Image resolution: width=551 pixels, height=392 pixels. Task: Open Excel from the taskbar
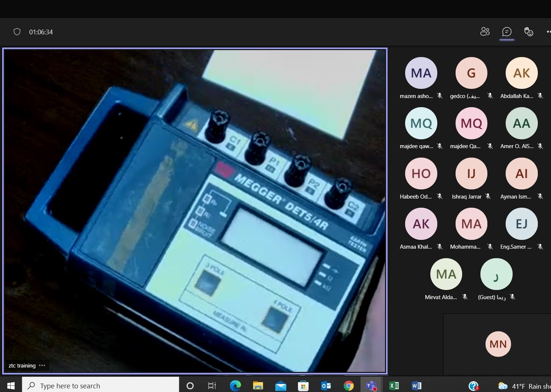click(394, 385)
